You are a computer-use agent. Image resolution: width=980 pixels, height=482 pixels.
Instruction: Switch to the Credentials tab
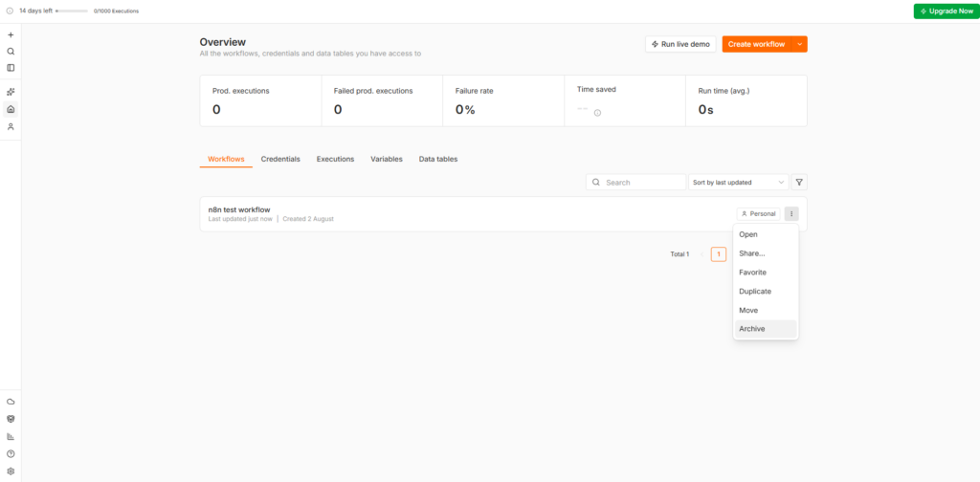coord(280,159)
